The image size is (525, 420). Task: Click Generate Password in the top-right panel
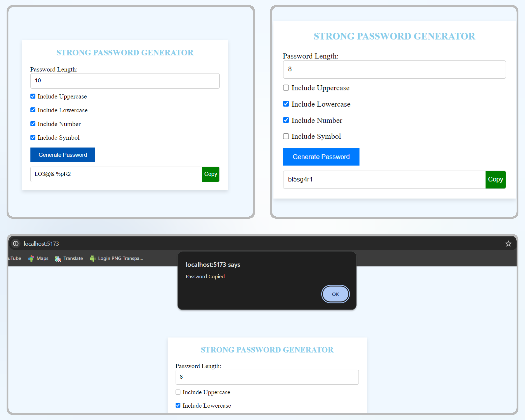click(321, 157)
